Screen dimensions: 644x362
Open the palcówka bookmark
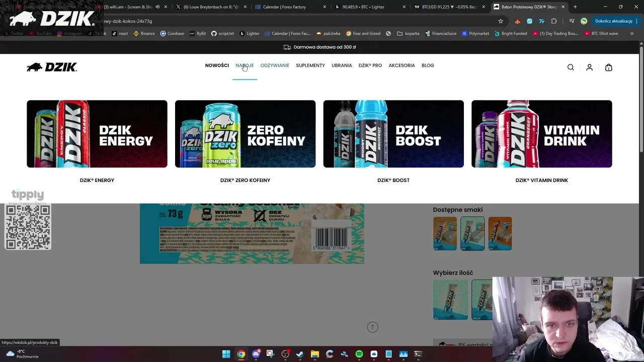point(328,33)
